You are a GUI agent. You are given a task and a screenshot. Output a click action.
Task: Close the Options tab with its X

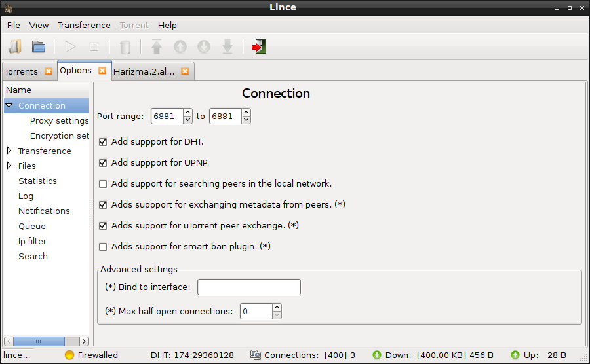pyautogui.click(x=102, y=71)
